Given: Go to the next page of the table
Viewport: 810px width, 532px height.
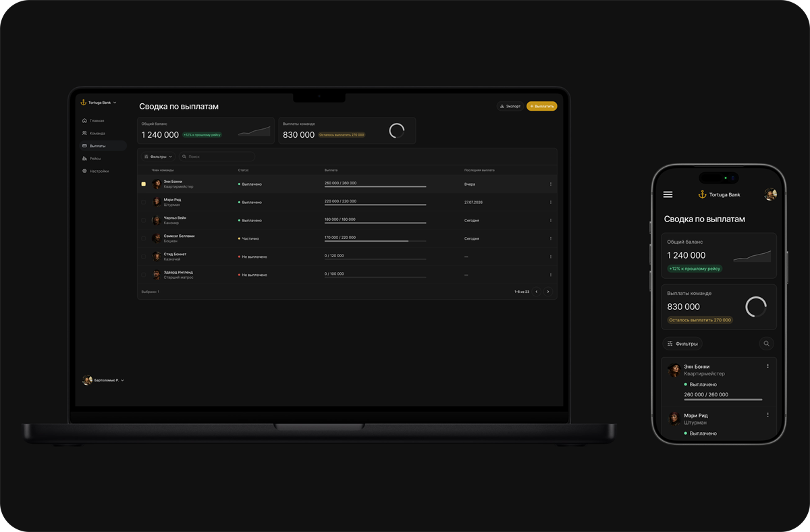Looking at the screenshot, I should (547, 292).
